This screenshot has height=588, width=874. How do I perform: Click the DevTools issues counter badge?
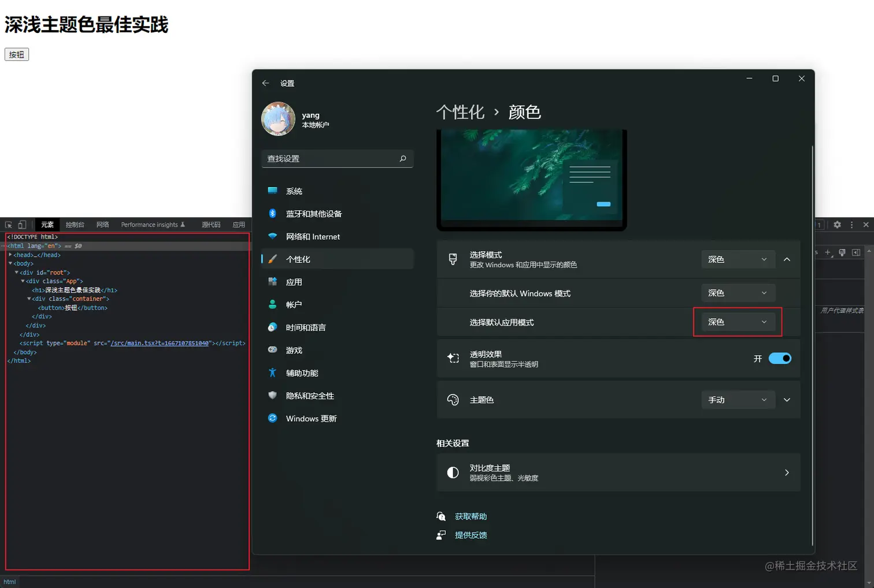pyautogui.click(x=819, y=225)
